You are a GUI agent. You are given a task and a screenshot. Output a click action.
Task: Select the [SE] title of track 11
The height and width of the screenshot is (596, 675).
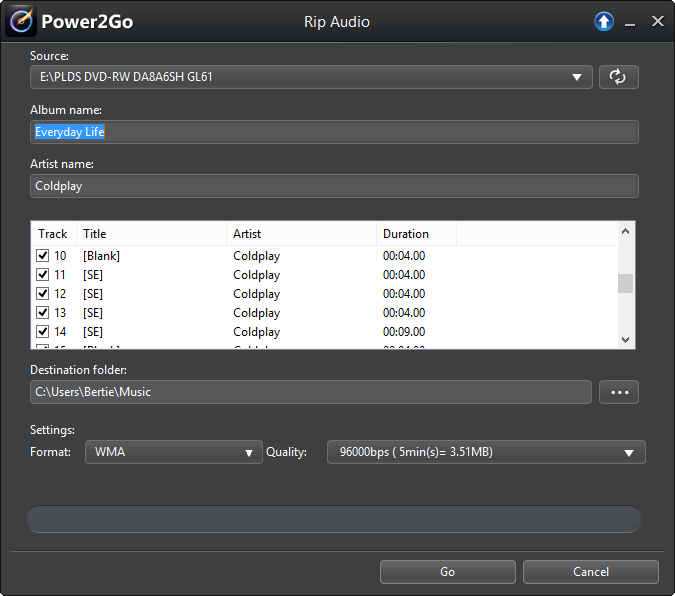[93, 275]
